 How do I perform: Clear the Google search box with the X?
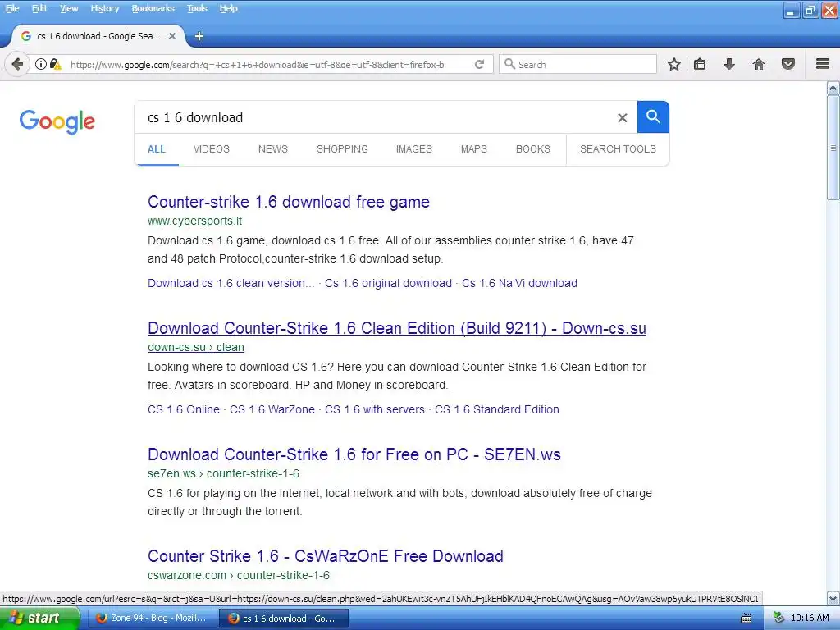622,118
